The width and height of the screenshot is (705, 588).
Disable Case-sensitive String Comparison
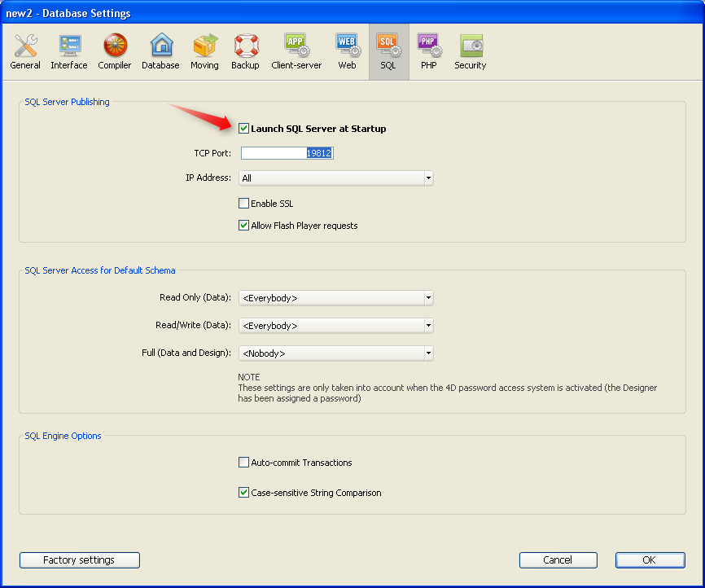pyautogui.click(x=244, y=493)
